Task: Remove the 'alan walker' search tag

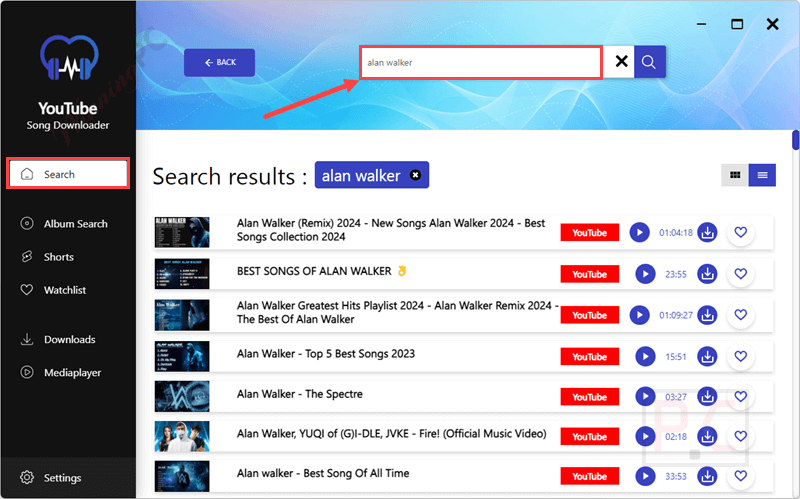Action: 416,176
